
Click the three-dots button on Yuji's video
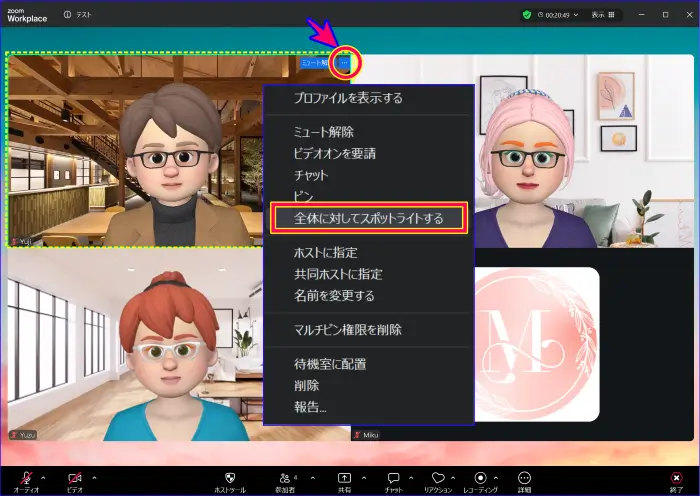pos(344,63)
